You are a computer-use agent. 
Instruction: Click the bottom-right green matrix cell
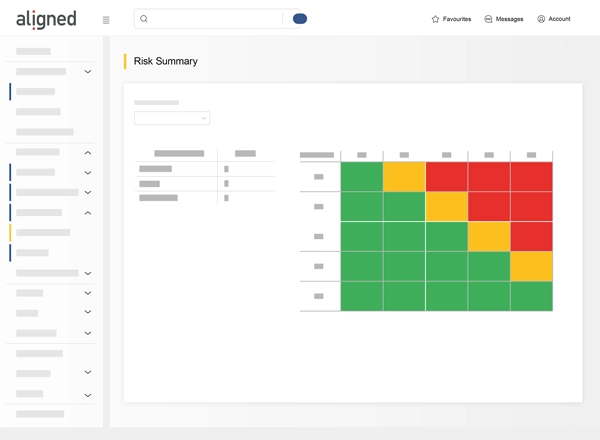tap(532, 296)
